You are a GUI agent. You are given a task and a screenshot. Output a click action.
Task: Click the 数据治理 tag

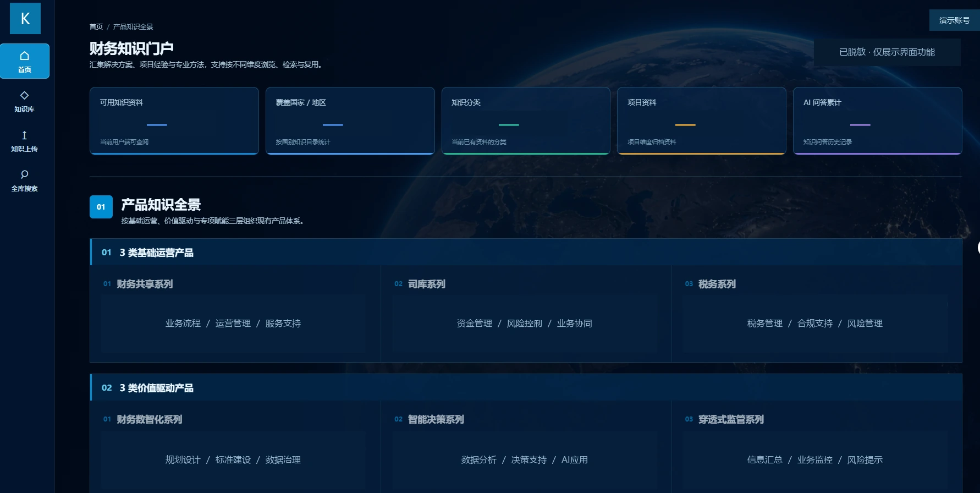[283, 460]
